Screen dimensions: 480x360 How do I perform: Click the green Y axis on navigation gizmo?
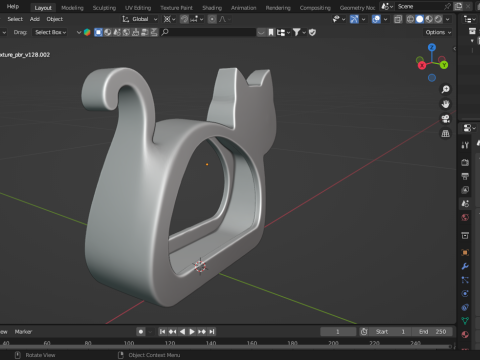(444, 65)
